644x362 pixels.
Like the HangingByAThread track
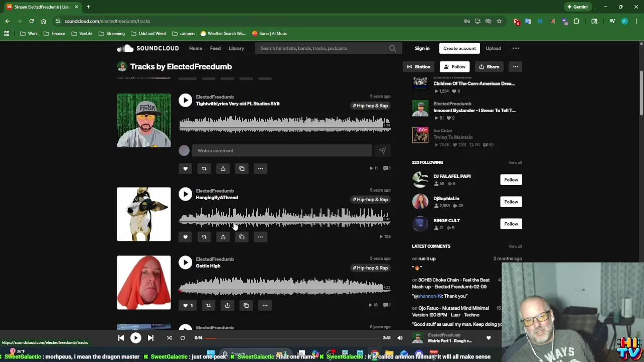(185, 237)
